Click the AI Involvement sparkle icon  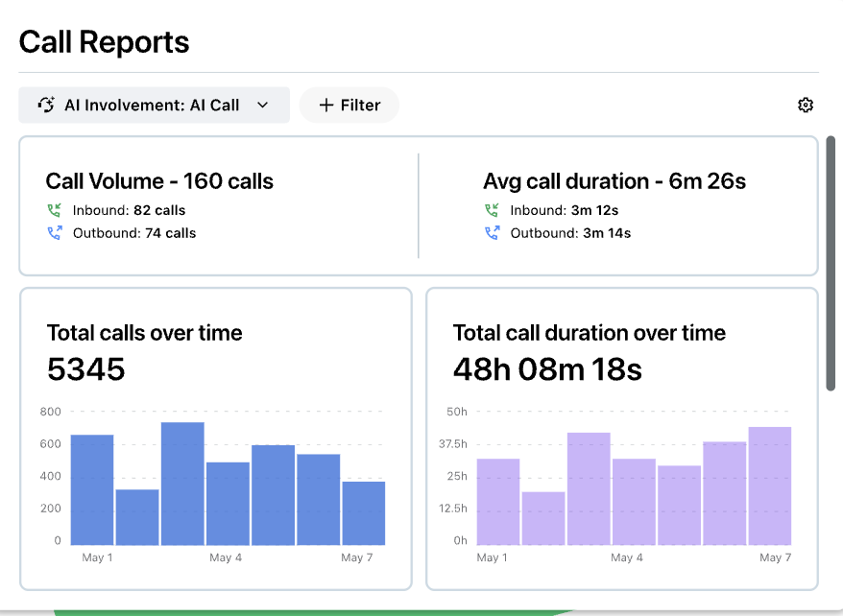(x=46, y=106)
